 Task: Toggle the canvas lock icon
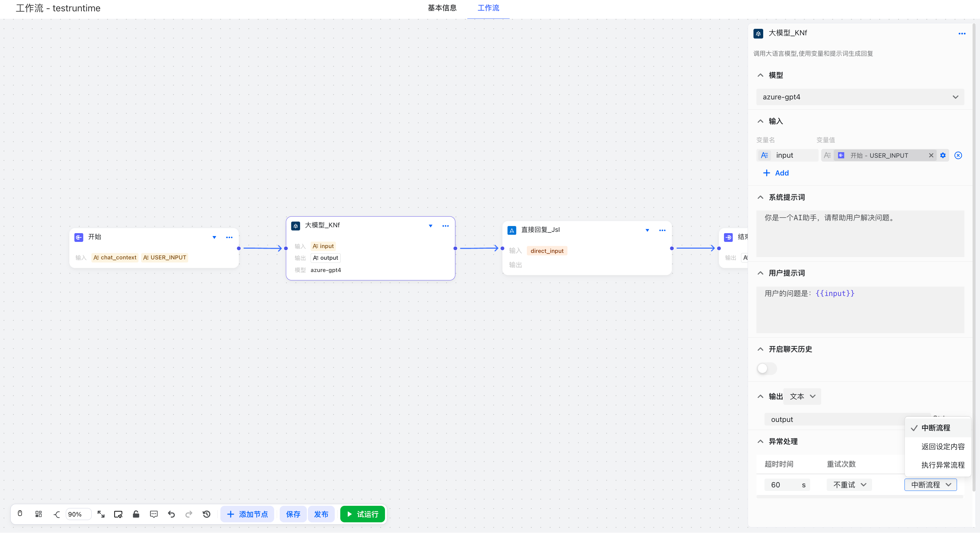pyautogui.click(x=136, y=514)
